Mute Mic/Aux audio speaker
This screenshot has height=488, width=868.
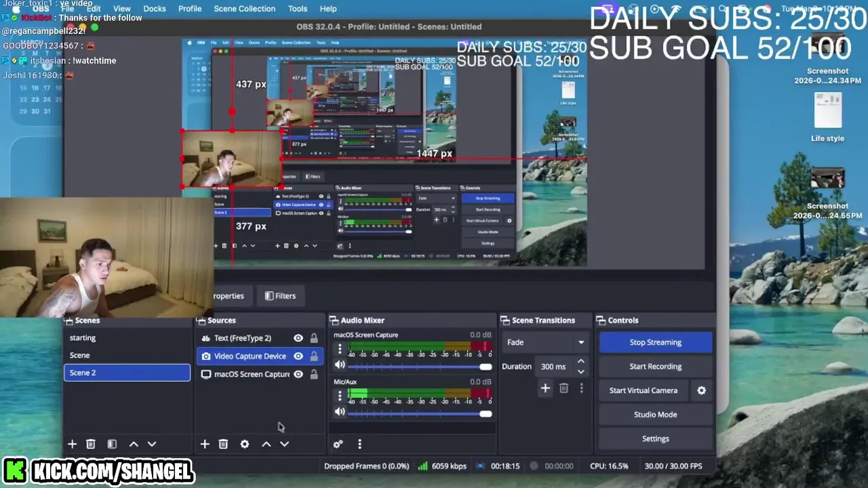[x=340, y=411]
